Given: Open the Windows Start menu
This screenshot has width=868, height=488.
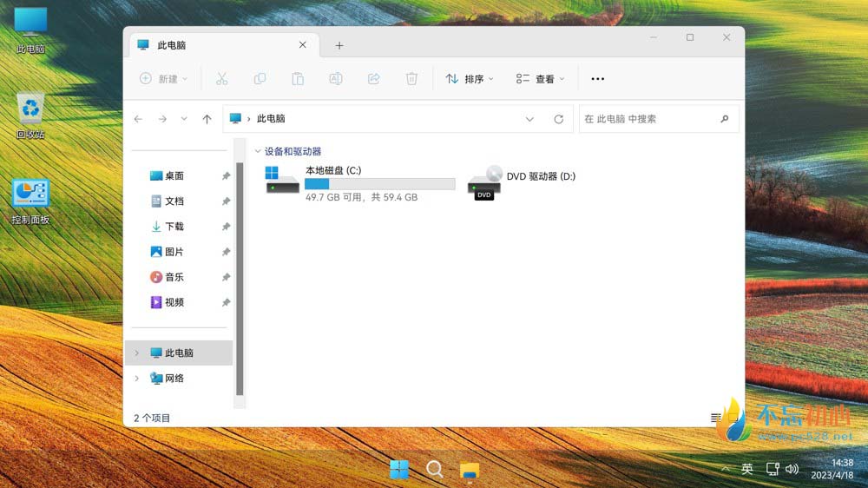Looking at the screenshot, I should point(399,470).
